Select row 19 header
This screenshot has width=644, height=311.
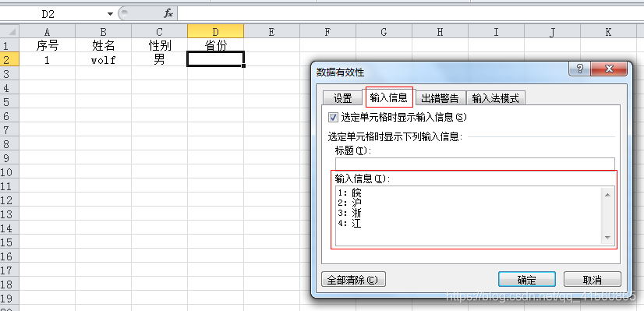(9, 299)
